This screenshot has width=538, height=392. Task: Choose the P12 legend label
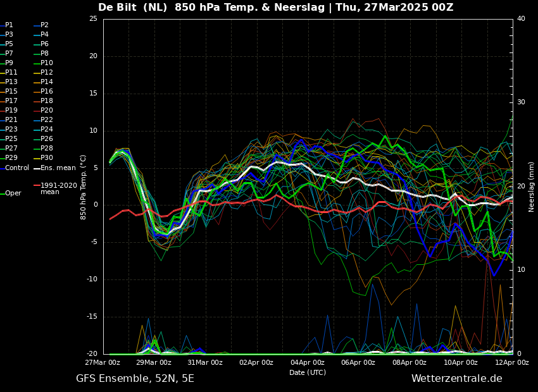47,72
